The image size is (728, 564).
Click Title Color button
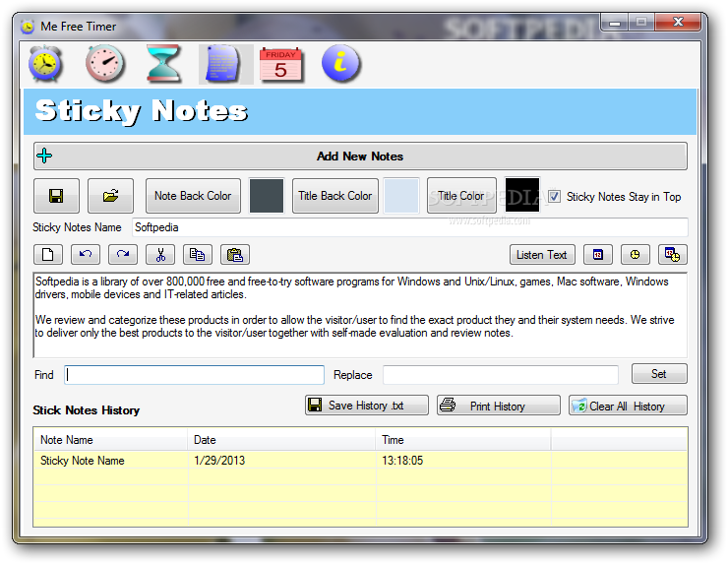pos(461,196)
